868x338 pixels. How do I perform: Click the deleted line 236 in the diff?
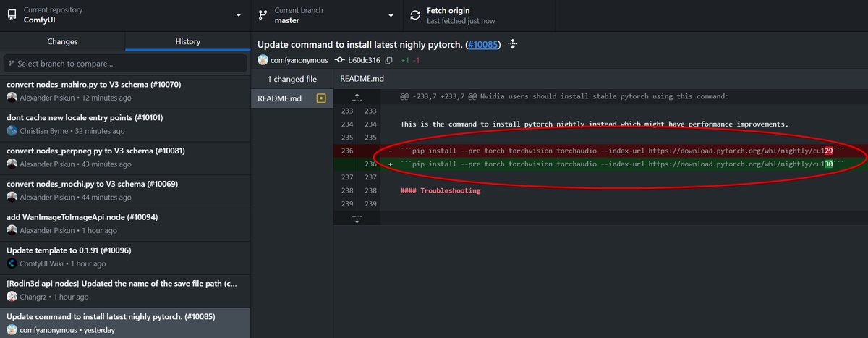click(600, 151)
